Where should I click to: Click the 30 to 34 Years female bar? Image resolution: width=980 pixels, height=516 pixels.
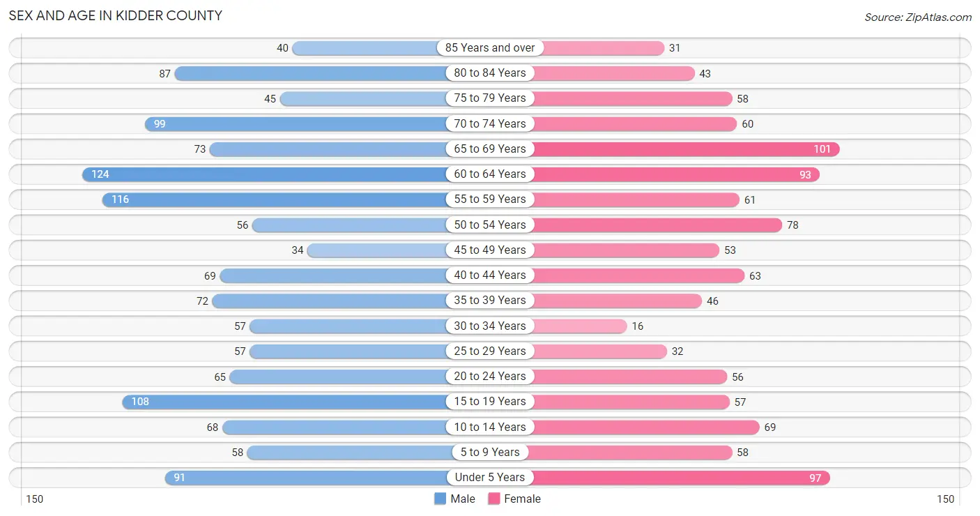point(581,326)
